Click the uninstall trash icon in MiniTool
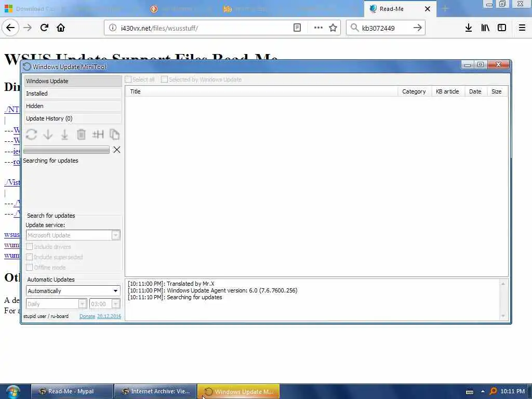This screenshot has height=399, width=532. [81, 135]
